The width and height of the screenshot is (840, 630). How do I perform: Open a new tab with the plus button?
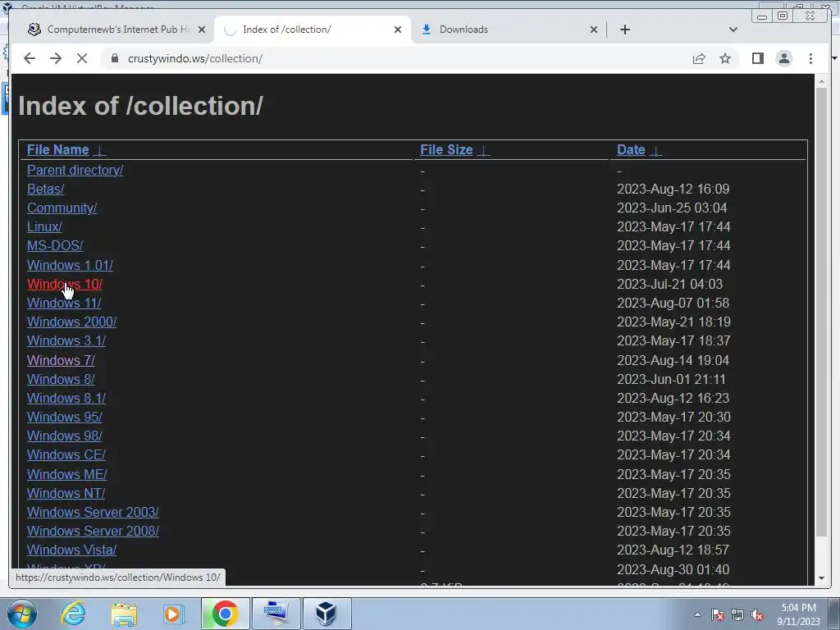tap(624, 30)
